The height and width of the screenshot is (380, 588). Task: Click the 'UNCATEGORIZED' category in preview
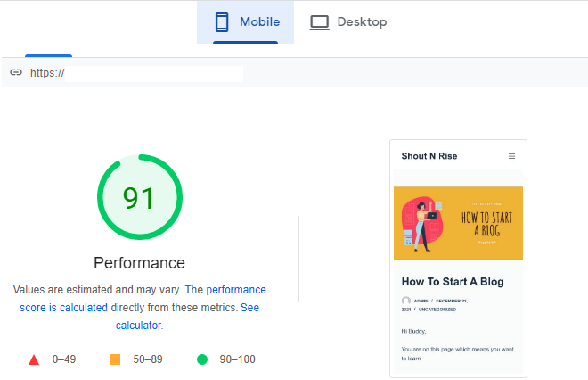(437, 310)
